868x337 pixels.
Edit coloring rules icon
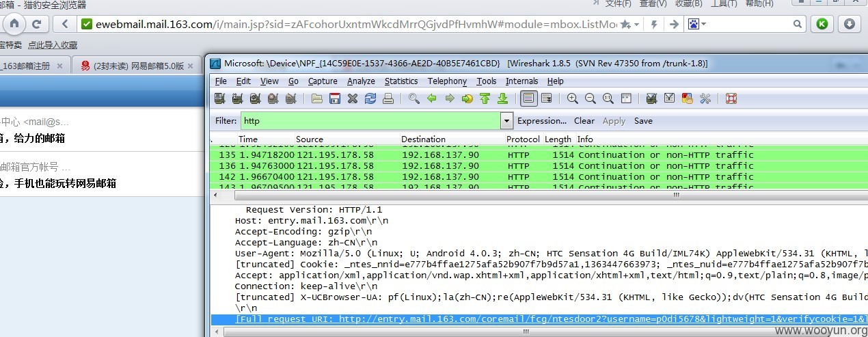click(x=688, y=98)
